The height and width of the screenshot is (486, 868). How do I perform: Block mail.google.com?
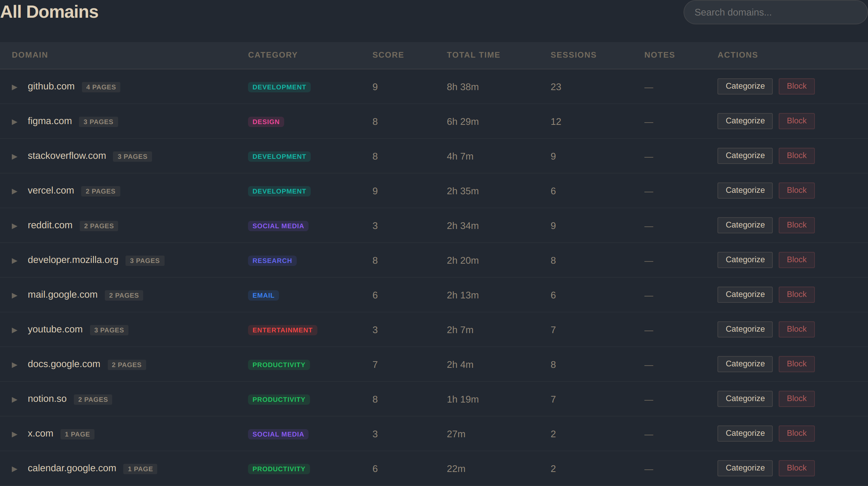(796, 294)
